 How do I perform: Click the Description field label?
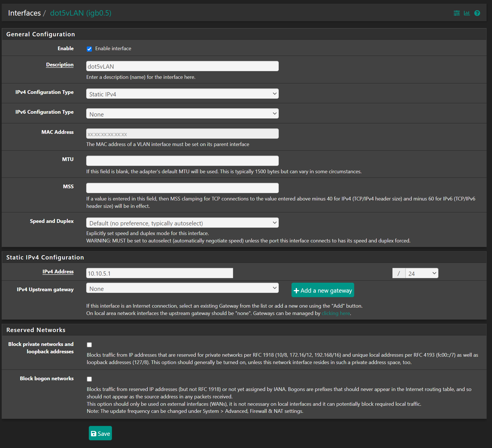point(60,65)
